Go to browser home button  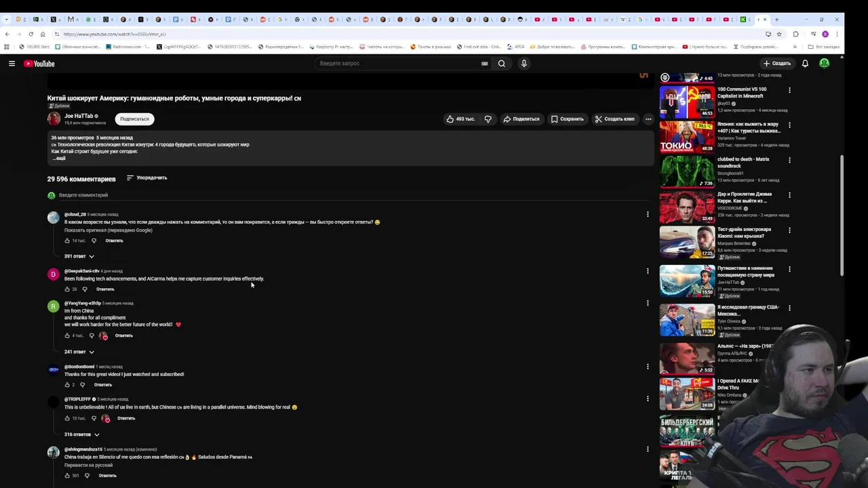pos(43,34)
